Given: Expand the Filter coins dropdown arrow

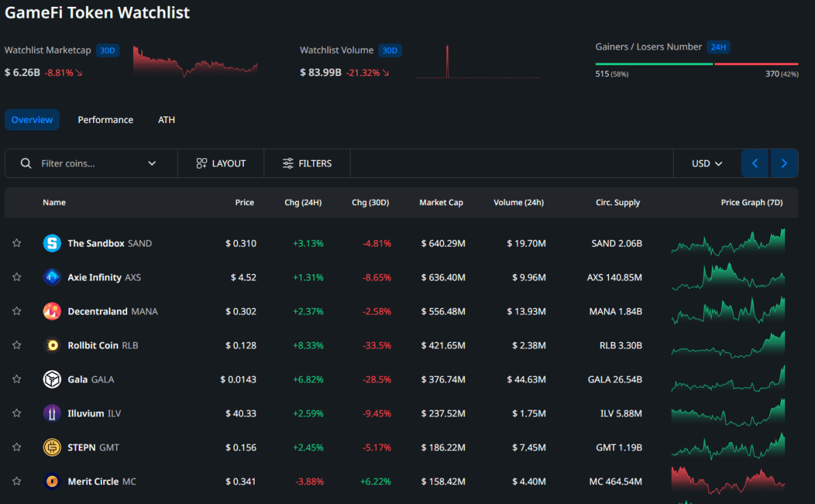Looking at the screenshot, I should [x=152, y=163].
